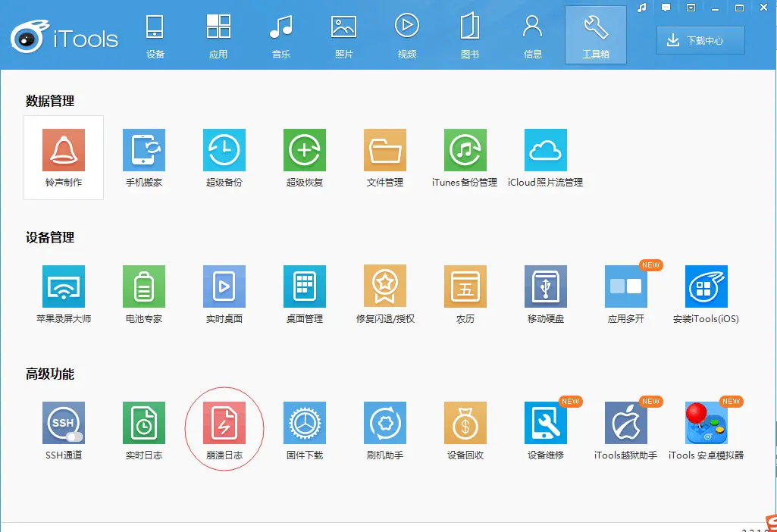Open iTunes备份管理 tool
Screen dimensions: 777x532
pos(465,158)
